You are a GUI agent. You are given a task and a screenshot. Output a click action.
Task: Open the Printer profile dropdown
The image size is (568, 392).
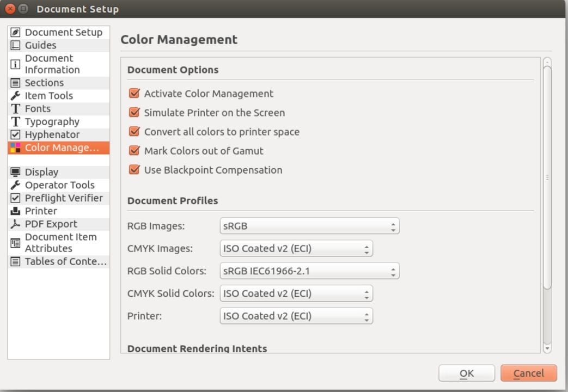click(296, 316)
